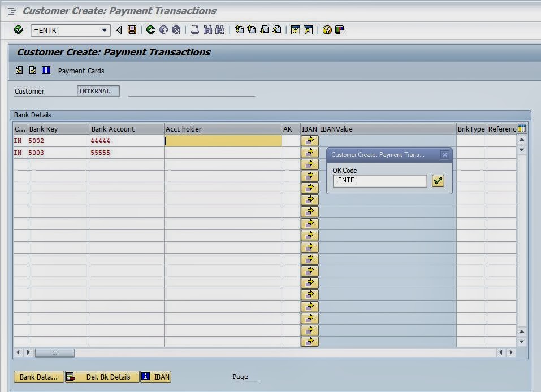The height and width of the screenshot is (392, 541).
Task: Collapse the command field with triangle arrow
Action: [x=119, y=31]
